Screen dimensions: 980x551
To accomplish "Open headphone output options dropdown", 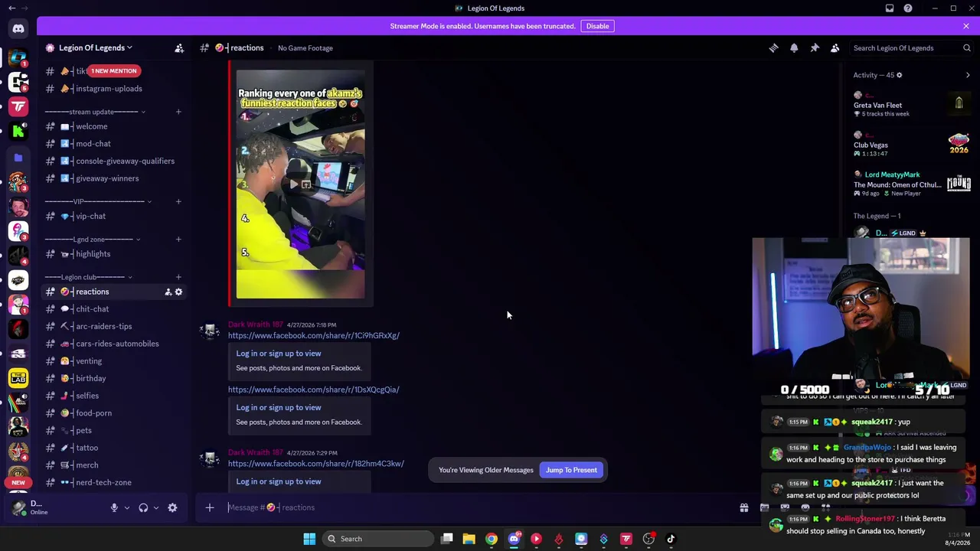I will pyautogui.click(x=156, y=507).
